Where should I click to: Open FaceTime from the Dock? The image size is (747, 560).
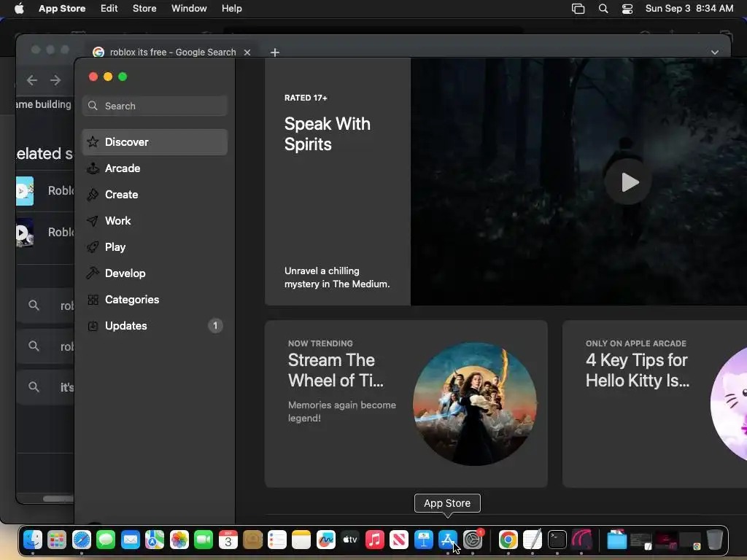coord(204,540)
